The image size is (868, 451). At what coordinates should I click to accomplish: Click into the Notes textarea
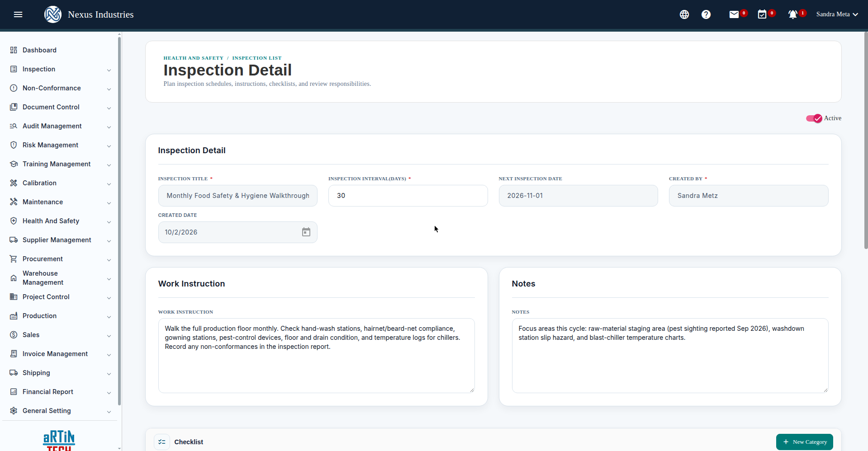670,356
